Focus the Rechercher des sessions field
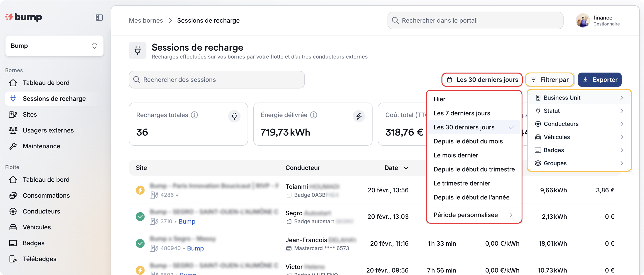 (217, 80)
